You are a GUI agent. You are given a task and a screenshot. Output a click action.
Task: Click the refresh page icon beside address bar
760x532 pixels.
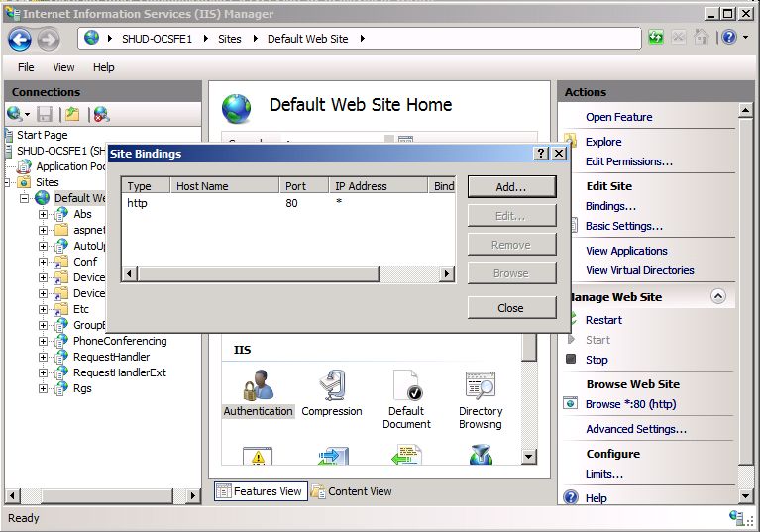pyautogui.click(x=656, y=38)
